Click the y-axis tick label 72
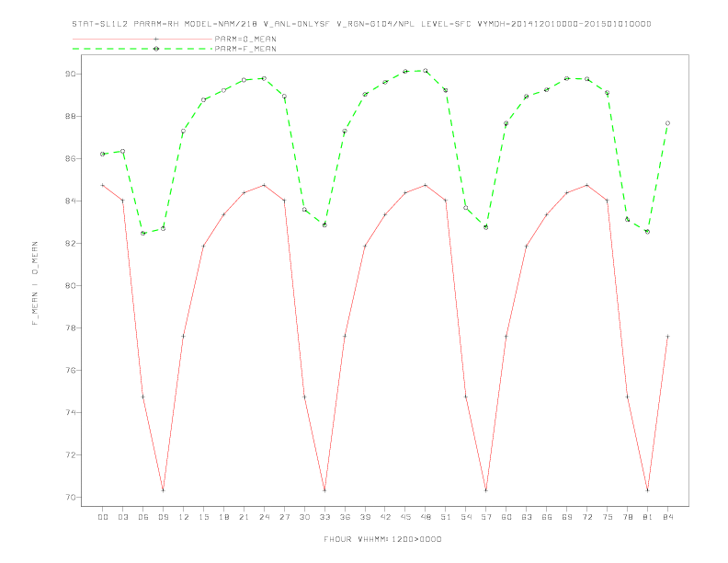Image resolution: width=728 pixels, height=563 pixels. (71, 454)
